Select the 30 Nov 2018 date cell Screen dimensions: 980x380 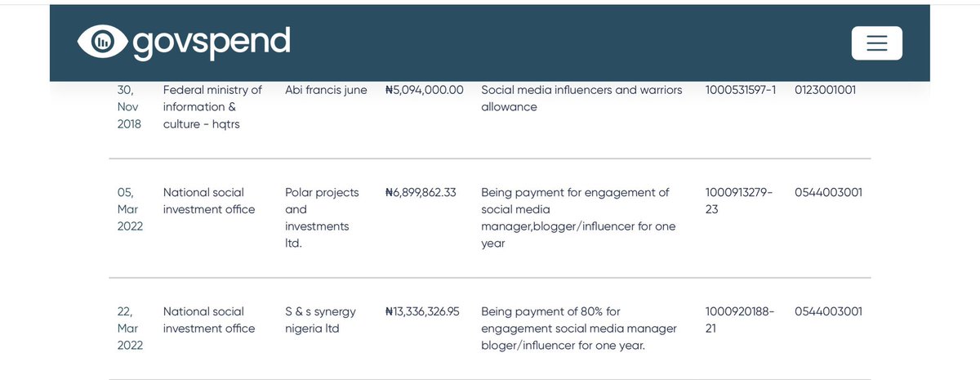tap(131, 107)
